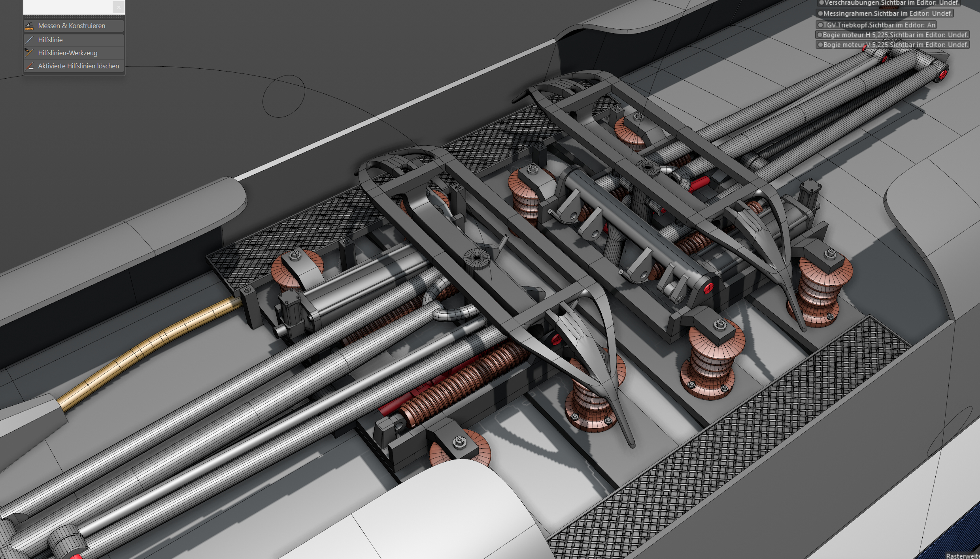980x559 pixels.
Task: Toggle Messingrahmen editor visibility dot
Action: [820, 13]
